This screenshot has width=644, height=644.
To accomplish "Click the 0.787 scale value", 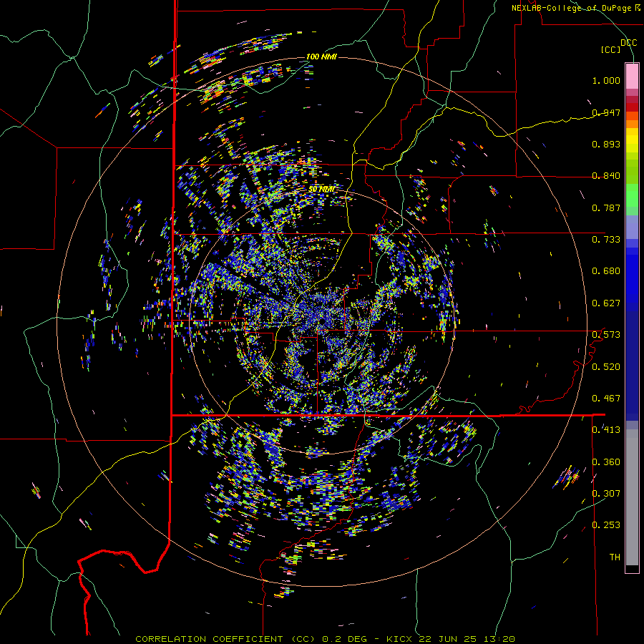I will click(x=606, y=208).
